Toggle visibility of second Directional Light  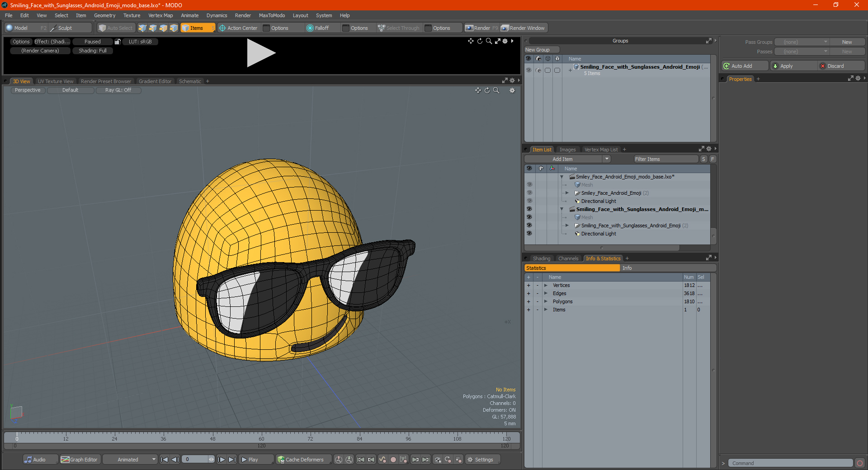click(x=529, y=234)
